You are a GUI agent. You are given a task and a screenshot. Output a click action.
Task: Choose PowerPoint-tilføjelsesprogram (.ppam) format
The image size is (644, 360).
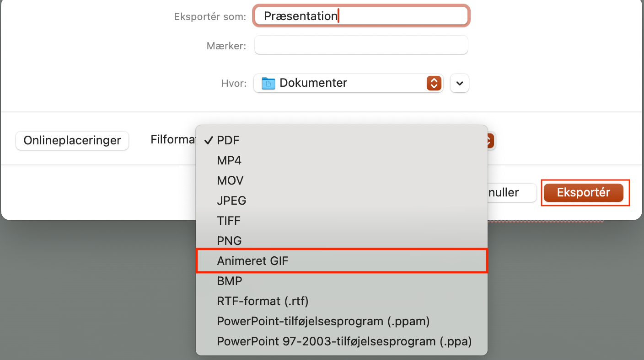tap(323, 321)
